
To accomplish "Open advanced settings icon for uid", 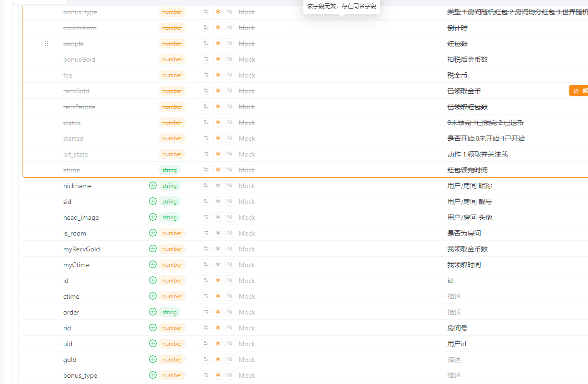I will pyautogui.click(x=206, y=343).
